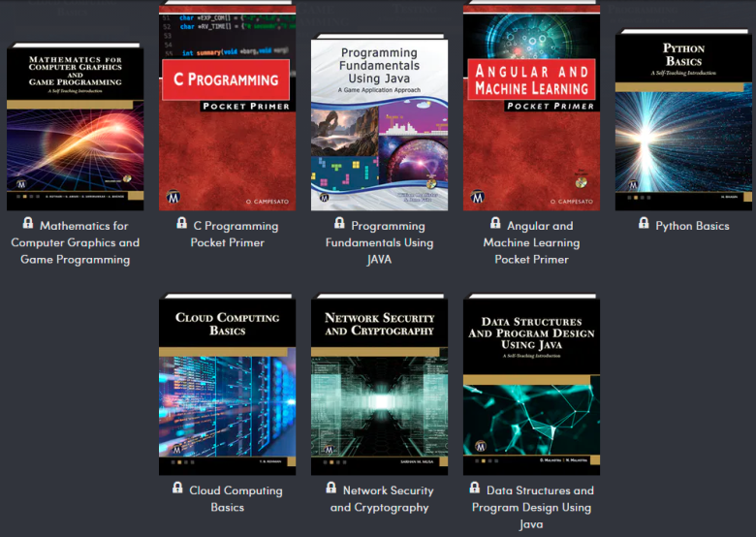Click lock icon beside C Programming Pocket Primer
This screenshot has height=537, width=756.
point(181,223)
